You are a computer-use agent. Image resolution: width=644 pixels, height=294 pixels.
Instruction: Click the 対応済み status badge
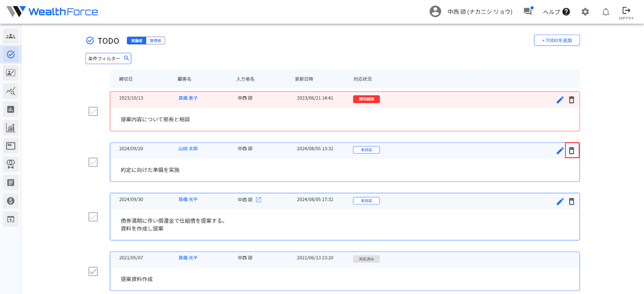coord(366,259)
